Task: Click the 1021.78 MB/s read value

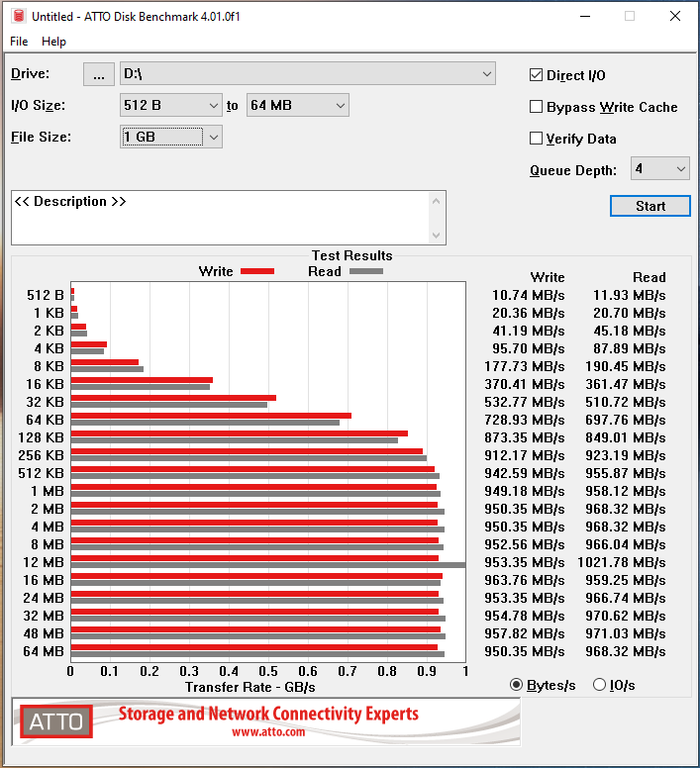Action: pos(621,562)
